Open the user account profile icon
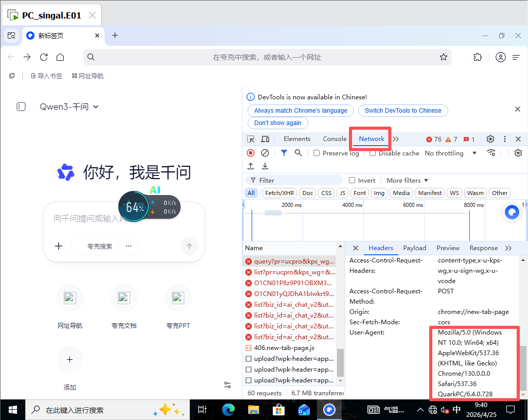The width and height of the screenshot is (528, 420). point(500,57)
